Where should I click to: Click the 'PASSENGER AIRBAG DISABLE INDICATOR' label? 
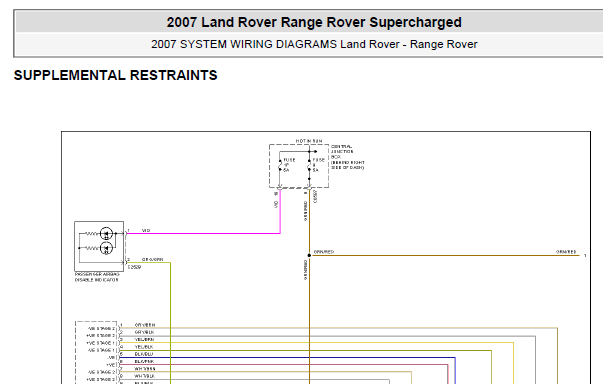pos(97,277)
